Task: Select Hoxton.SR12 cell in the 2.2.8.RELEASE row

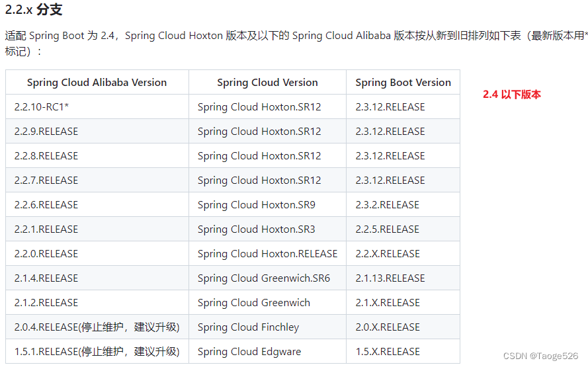Action: [267, 155]
